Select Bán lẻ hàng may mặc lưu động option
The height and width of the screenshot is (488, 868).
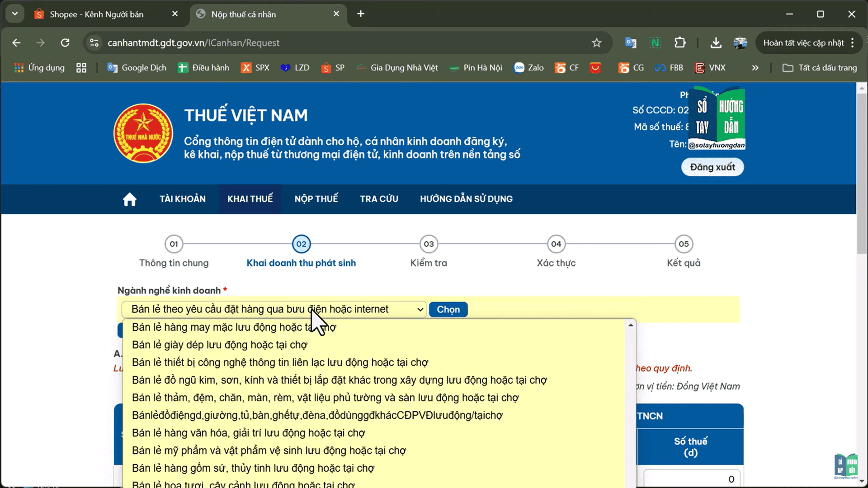click(374, 327)
